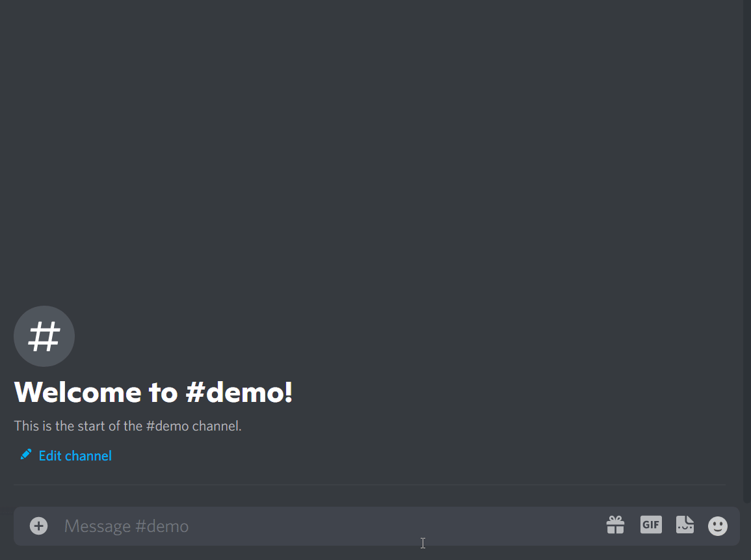
Task: Open the plus attachment menu
Action: click(x=39, y=526)
